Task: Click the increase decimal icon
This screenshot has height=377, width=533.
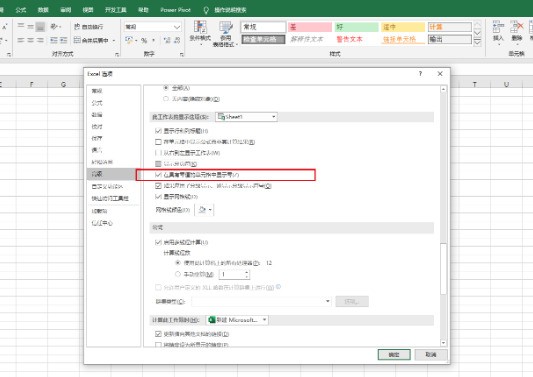Action: pyautogui.click(x=167, y=40)
